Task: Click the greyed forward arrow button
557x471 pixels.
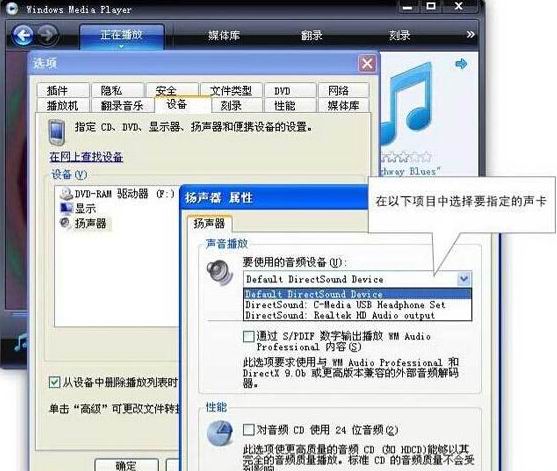Action: [x=48, y=35]
